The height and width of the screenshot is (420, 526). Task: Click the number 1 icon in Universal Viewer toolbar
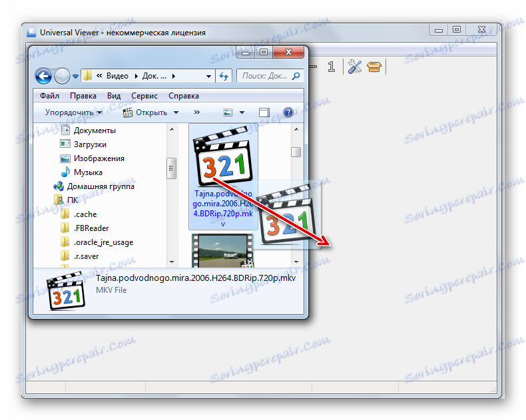pos(332,67)
